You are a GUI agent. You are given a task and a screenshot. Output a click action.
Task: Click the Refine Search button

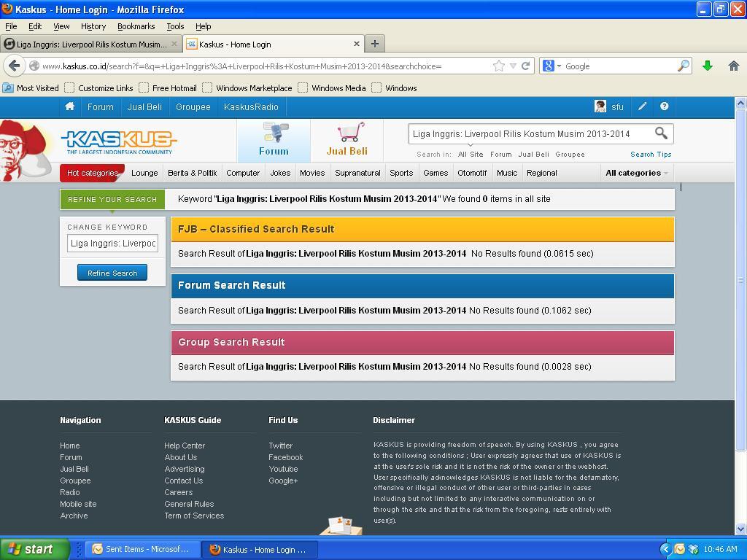coord(112,273)
